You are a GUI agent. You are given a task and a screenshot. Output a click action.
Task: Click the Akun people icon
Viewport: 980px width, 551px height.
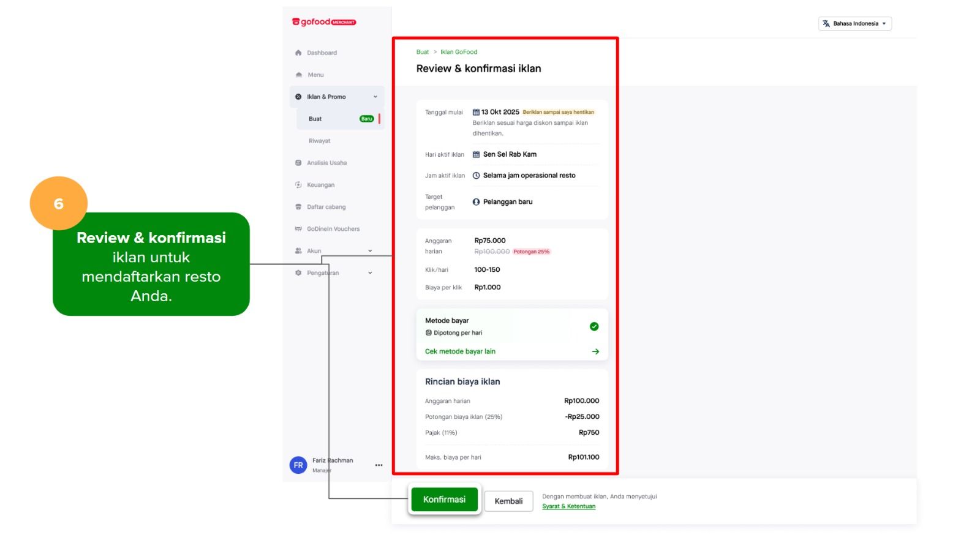[x=298, y=251]
